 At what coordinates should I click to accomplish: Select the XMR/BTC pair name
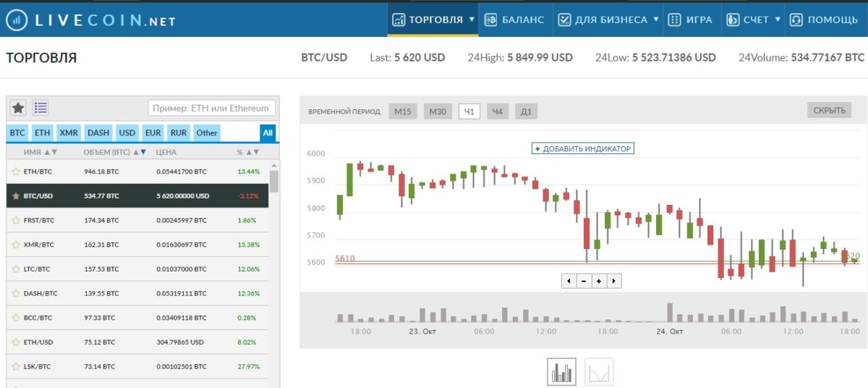point(38,245)
